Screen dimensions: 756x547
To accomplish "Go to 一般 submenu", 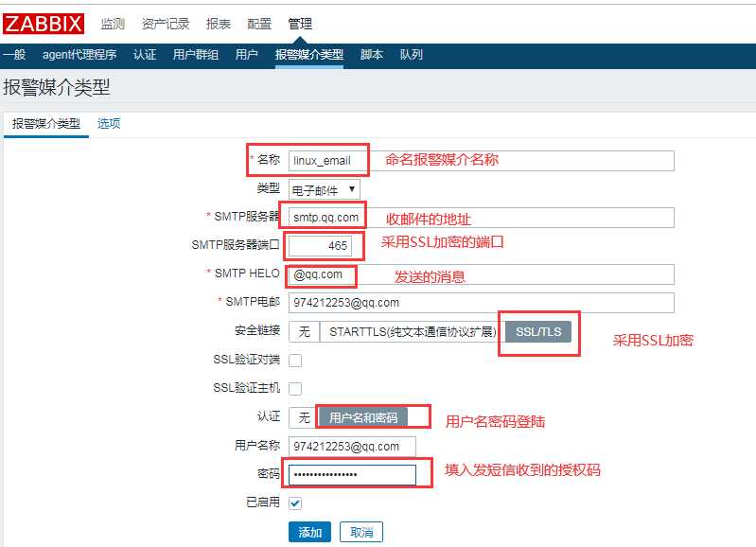I will (14, 55).
